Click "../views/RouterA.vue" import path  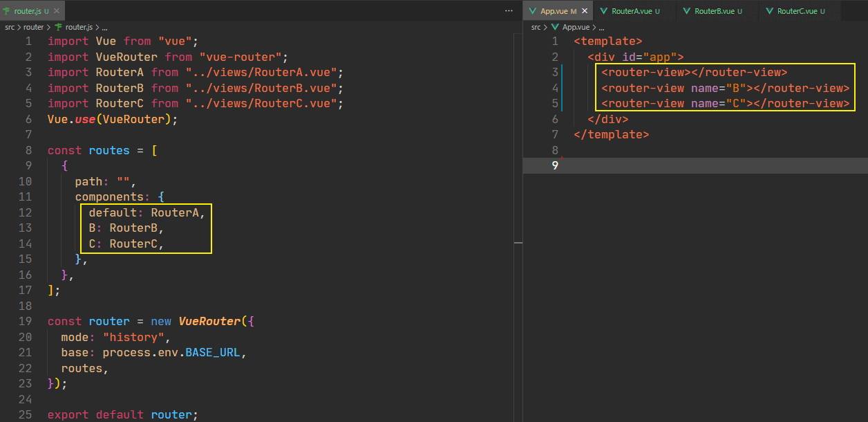(261, 73)
